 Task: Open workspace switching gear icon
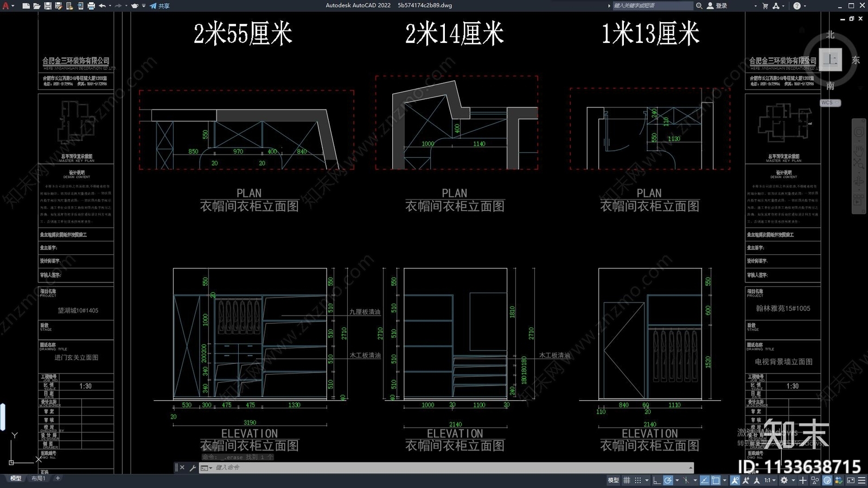[x=784, y=480]
